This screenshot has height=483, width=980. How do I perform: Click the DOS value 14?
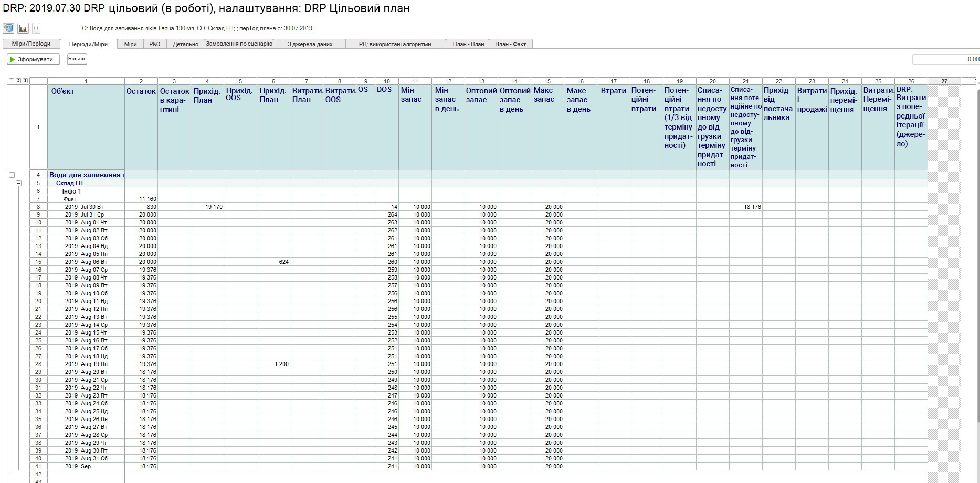tap(387, 207)
